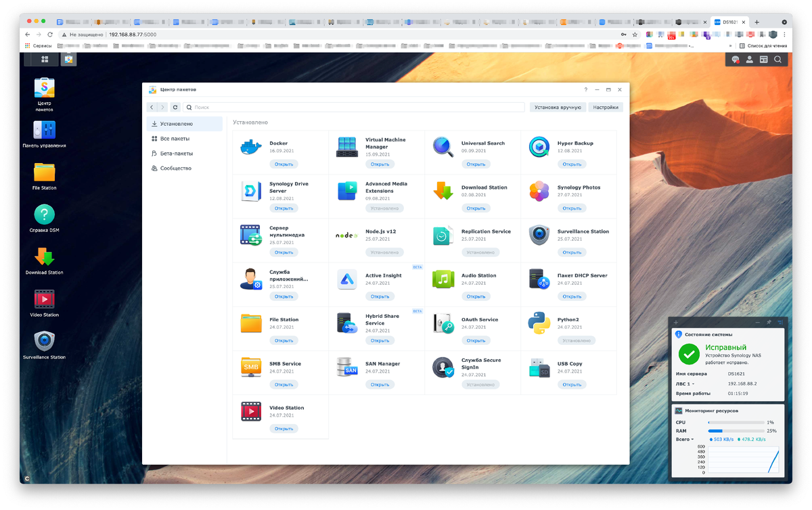Open the Active Insight icon
Image resolution: width=812 pixels, height=510 pixels.
pos(347,279)
